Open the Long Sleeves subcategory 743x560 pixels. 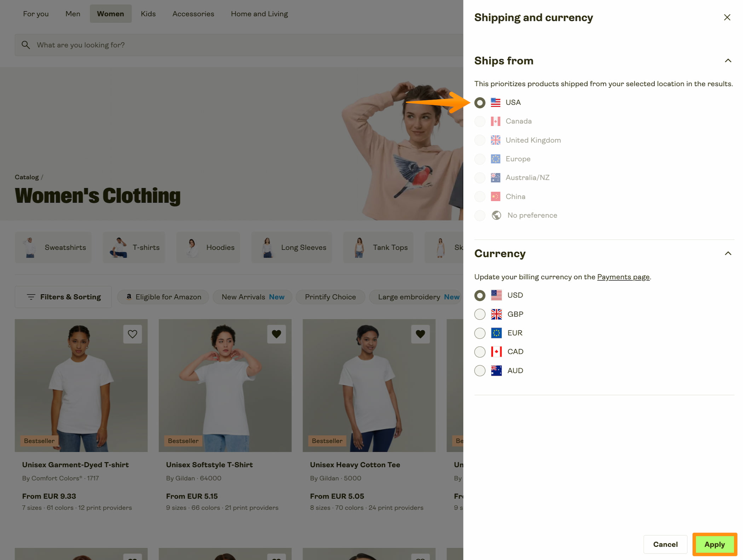click(292, 247)
